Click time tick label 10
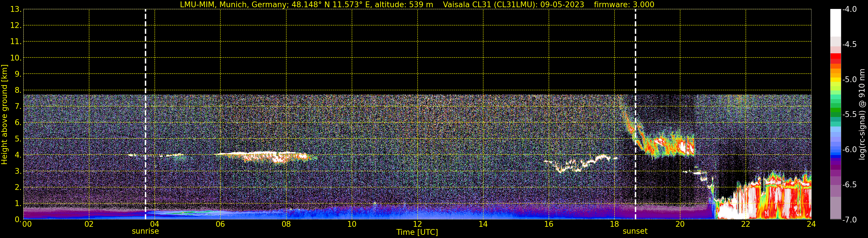Screen dimensions: 868x238 click(x=352, y=224)
